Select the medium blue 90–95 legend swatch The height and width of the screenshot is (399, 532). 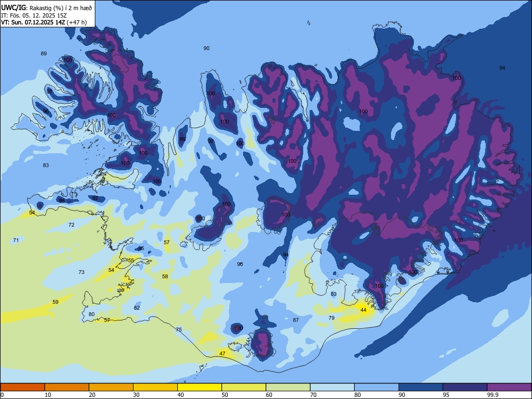(x=421, y=387)
